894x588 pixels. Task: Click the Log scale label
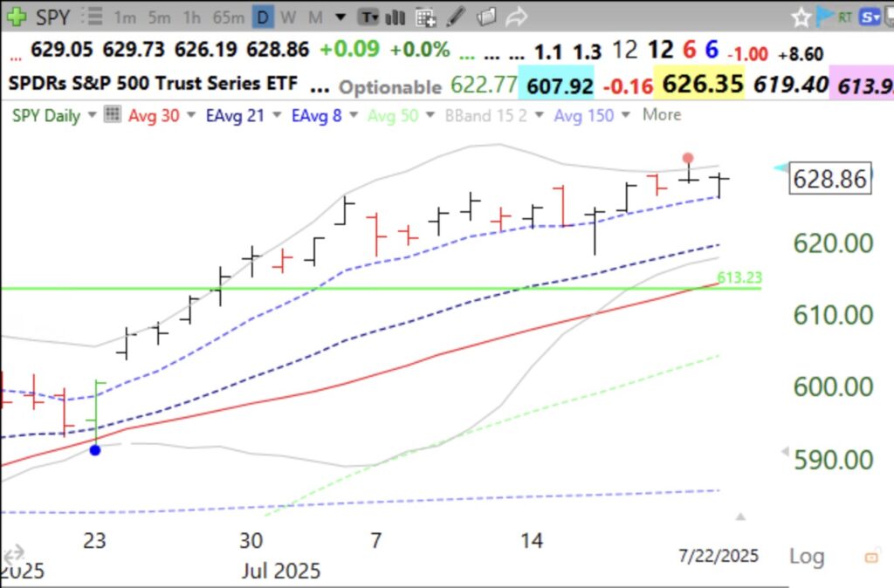(x=807, y=556)
